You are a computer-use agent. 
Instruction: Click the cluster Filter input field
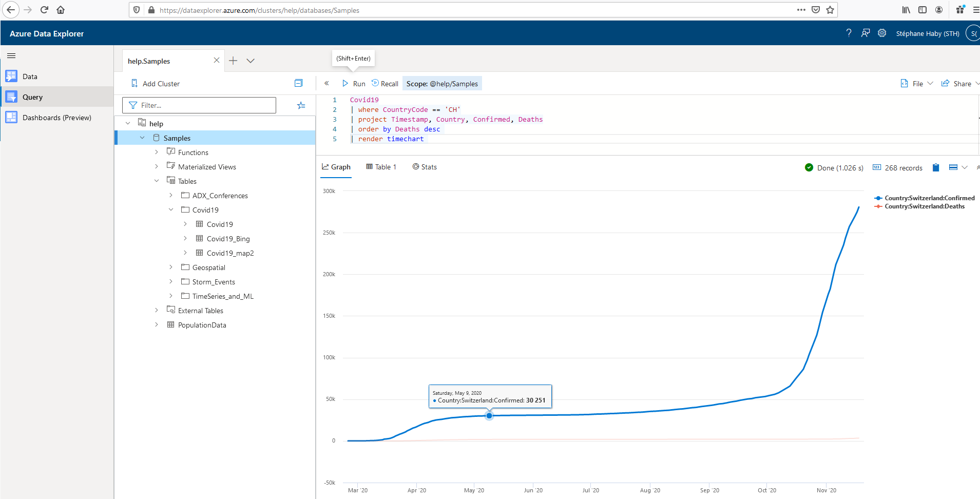(199, 105)
